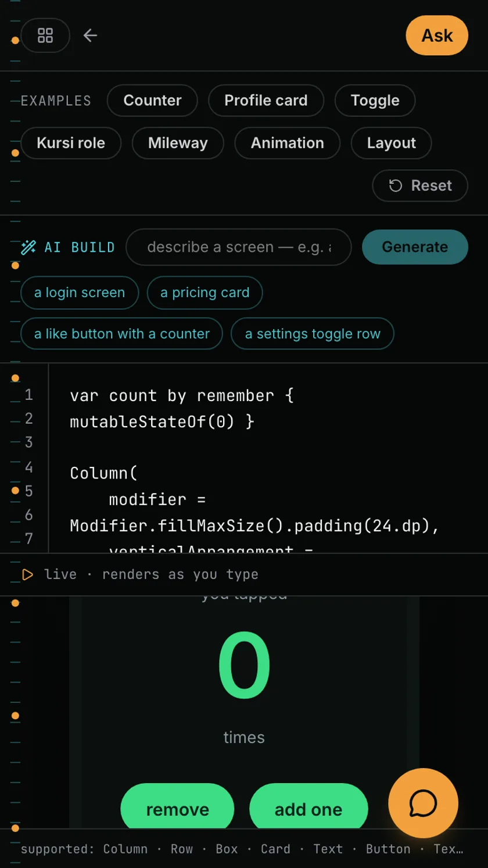Image resolution: width=488 pixels, height=868 pixels.
Task: Select the Kursi role example
Action: [71, 143]
